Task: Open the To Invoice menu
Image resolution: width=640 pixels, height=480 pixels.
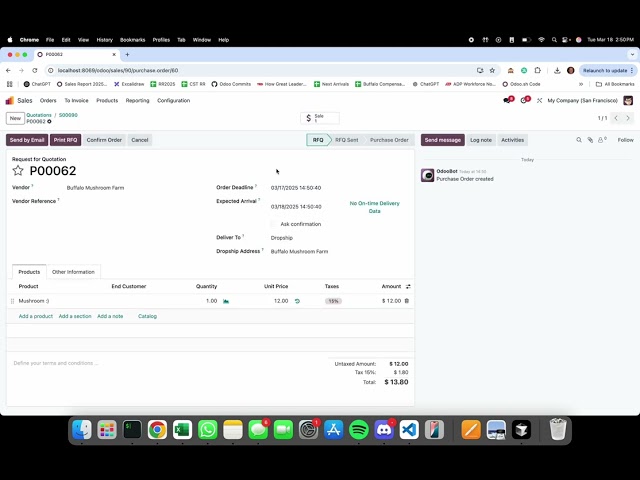Action: [x=76, y=100]
